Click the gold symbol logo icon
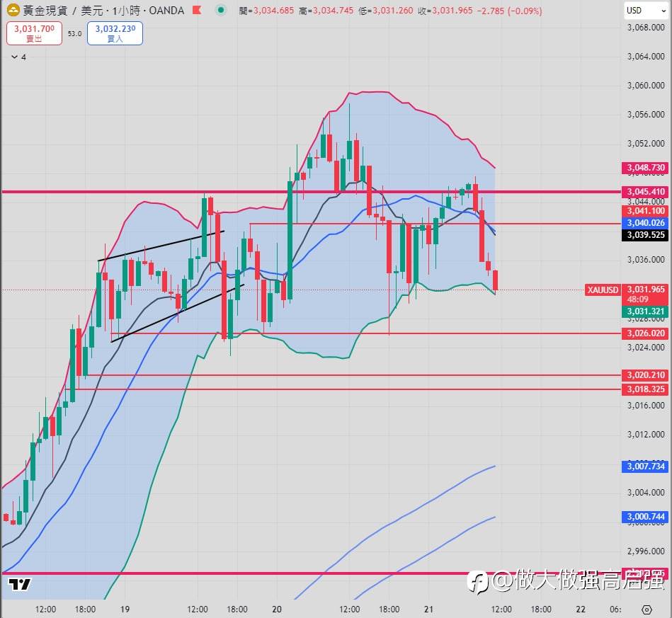The height and width of the screenshot is (618, 672). 13,10
